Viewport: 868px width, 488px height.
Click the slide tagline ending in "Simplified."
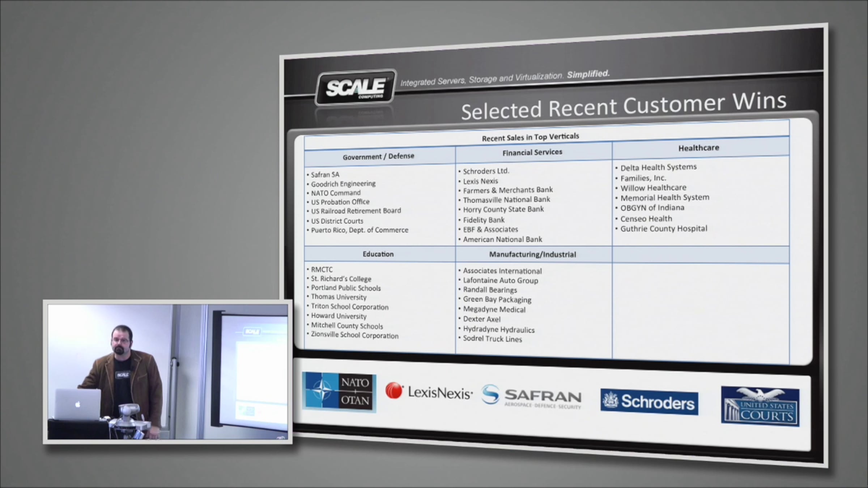(505, 78)
